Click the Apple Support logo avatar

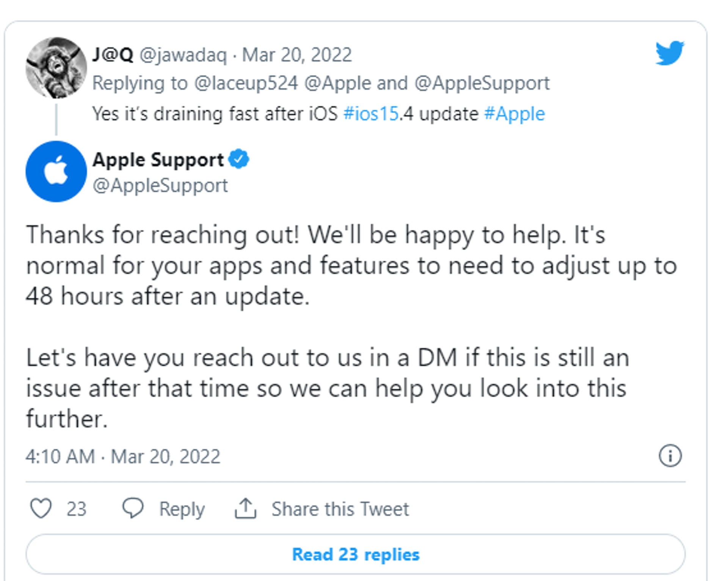coord(56,171)
